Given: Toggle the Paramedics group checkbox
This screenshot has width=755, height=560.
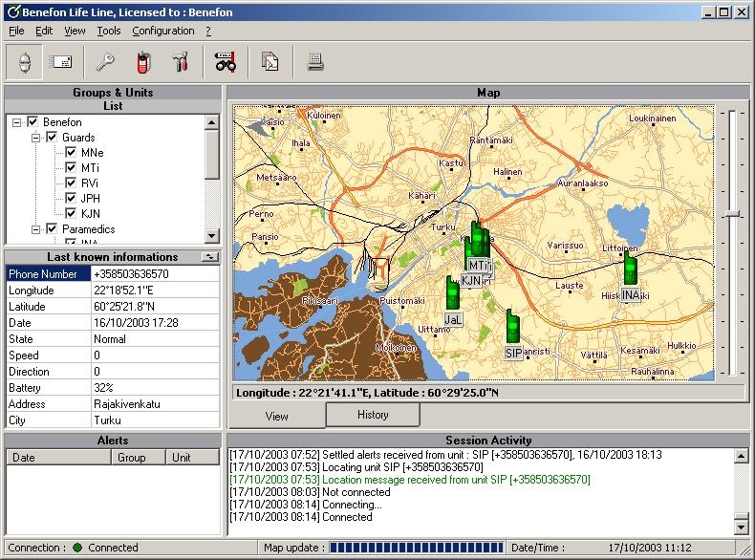Looking at the screenshot, I should pos(52,228).
